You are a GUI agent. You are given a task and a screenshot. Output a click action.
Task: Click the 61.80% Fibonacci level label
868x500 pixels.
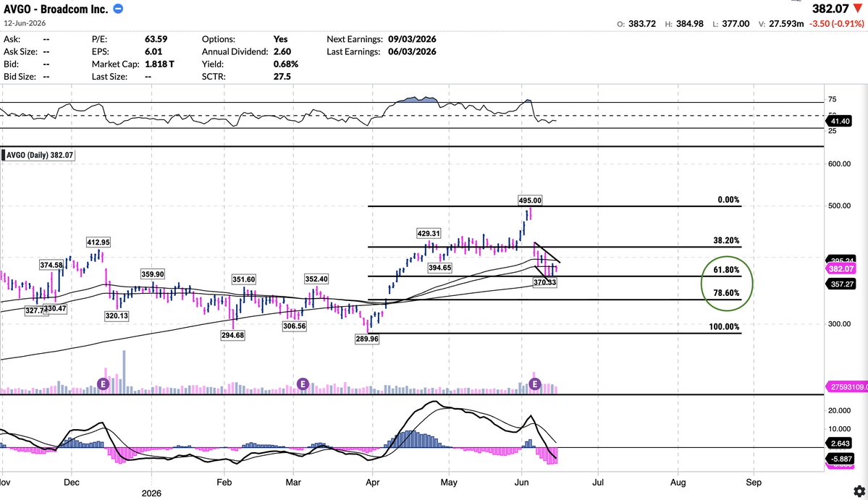tap(726, 270)
